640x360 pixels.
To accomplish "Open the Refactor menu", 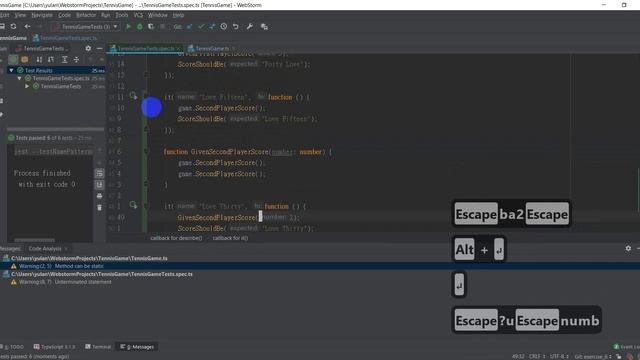I will click(86, 15).
